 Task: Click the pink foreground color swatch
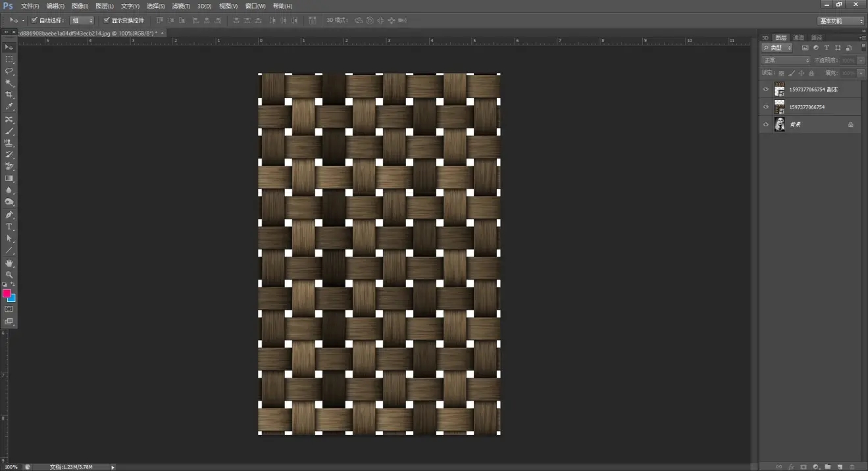pos(6,293)
